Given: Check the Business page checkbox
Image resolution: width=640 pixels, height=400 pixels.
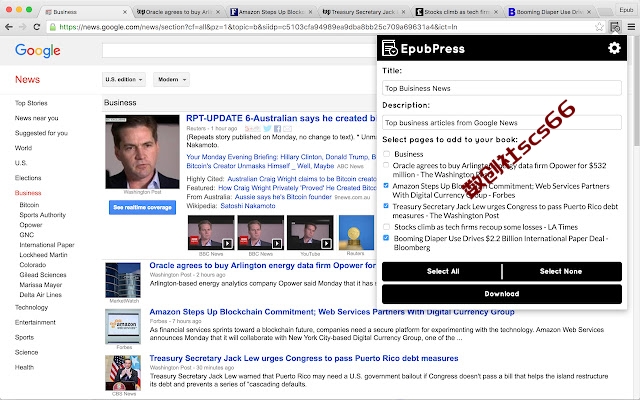Looking at the screenshot, I should [x=386, y=154].
